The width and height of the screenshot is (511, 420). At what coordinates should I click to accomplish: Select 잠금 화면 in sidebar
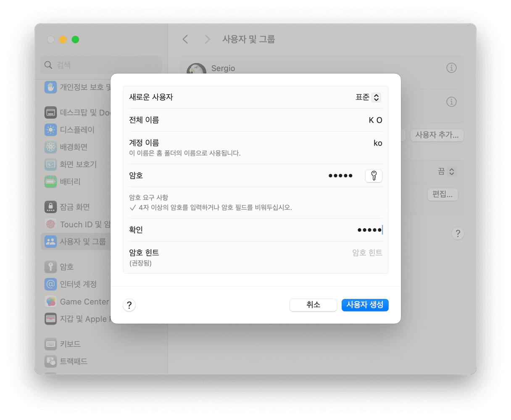pyautogui.click(x=74, y=207)
